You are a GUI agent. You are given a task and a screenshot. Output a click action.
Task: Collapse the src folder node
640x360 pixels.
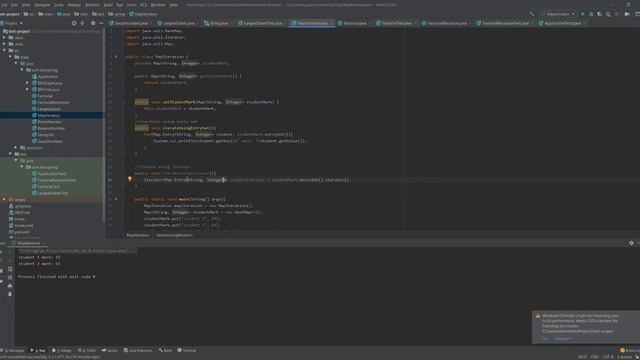[4, 51]
